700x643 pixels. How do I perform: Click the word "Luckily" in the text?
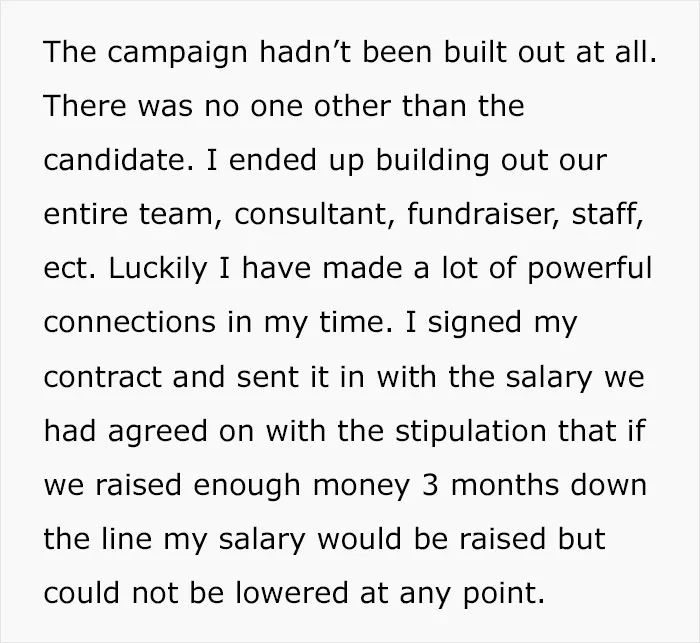tap(158, 269)
